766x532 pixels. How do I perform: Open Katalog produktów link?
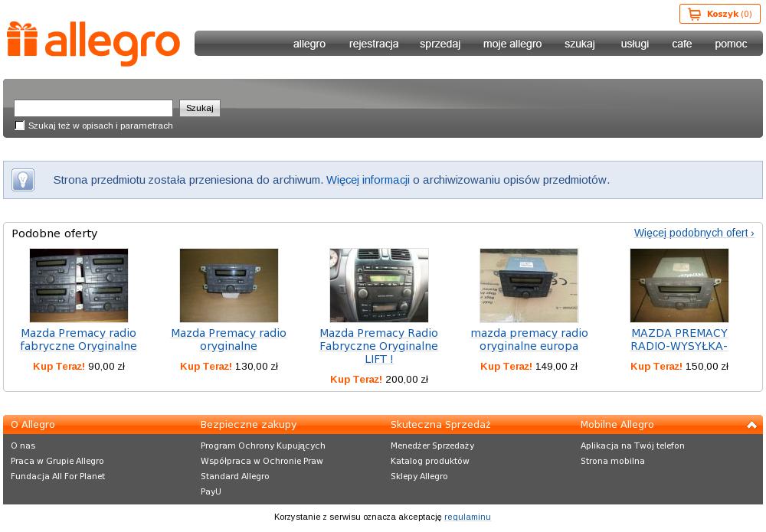[430, 462]
